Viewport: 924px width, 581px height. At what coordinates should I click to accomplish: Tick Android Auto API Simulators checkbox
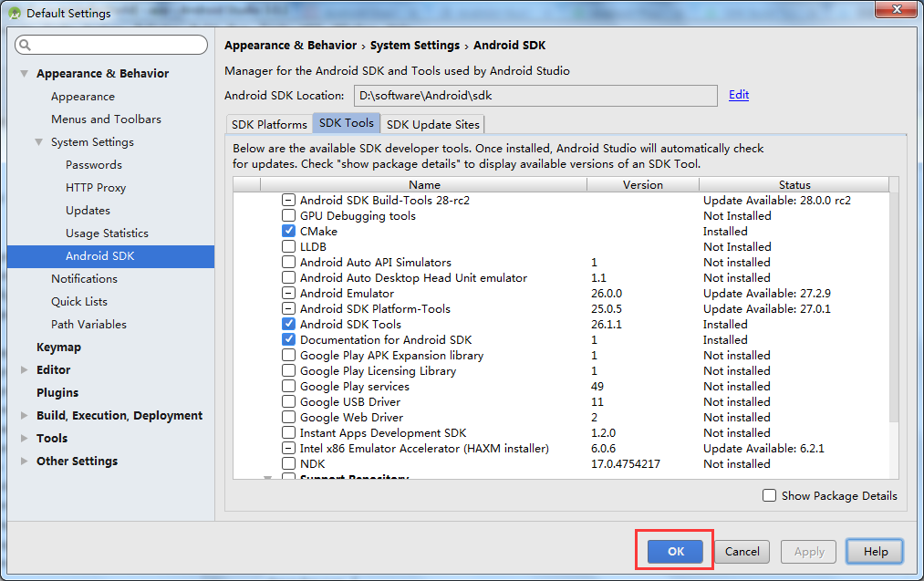(x=289, y=262)
